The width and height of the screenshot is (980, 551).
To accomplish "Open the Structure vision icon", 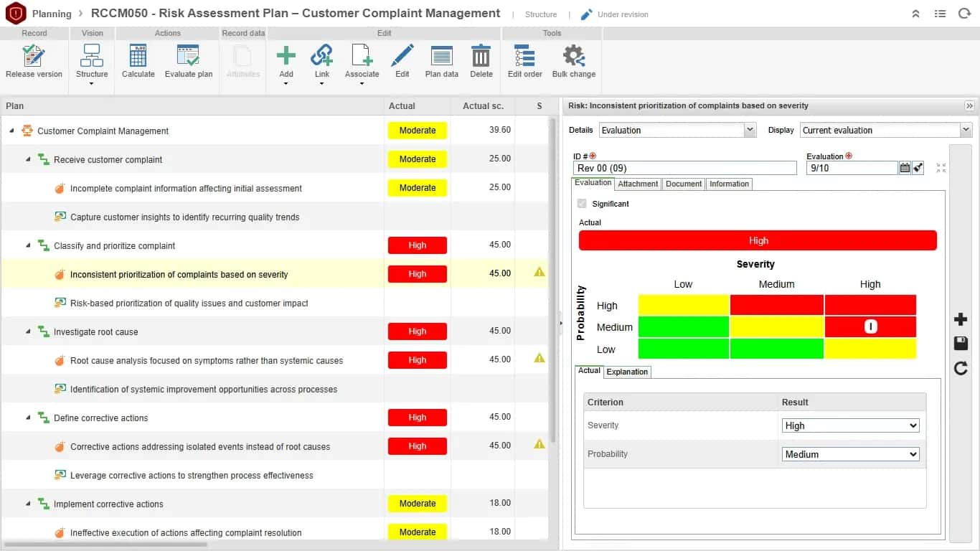I will coord(92,56).
